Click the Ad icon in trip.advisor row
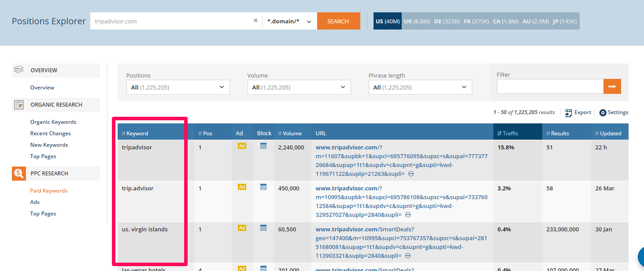 click(x=242, y=187)
